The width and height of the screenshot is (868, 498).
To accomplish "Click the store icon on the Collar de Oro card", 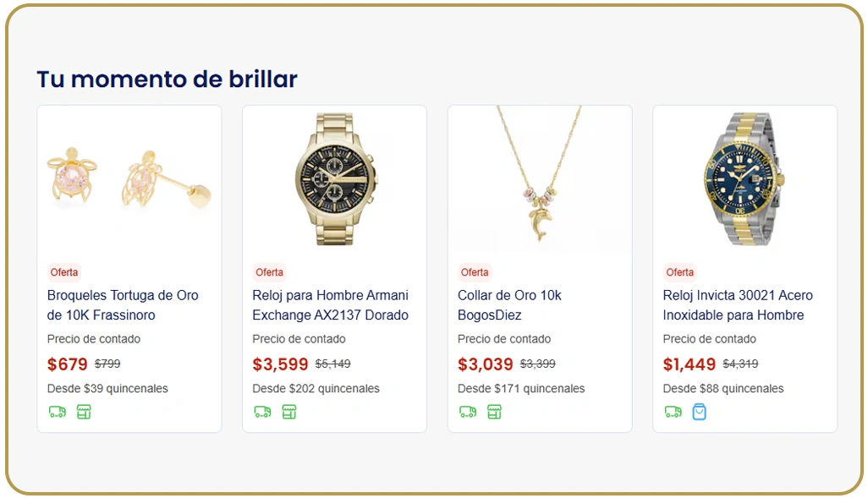I will click(x=493, y=412).
